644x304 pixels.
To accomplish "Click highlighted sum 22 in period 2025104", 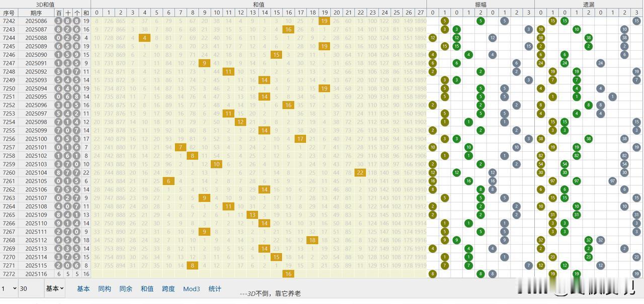I will click(360, 172).
